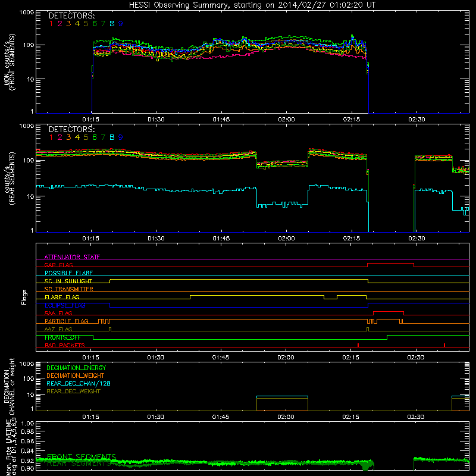Click the GAP FLAG label

tap(58, 265)
